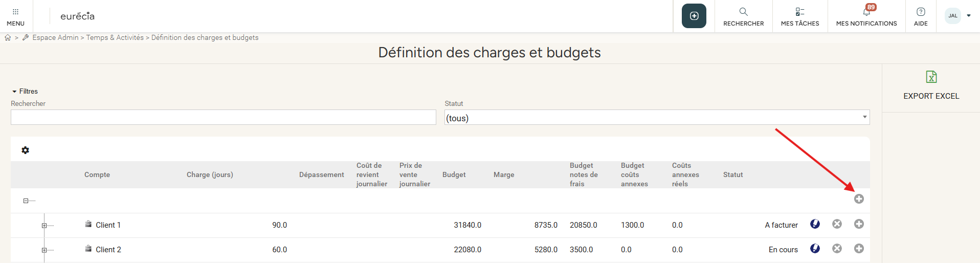This screenshot has height=263, width=980.
Task: Click the root row add plus icon
Action: coord(859,199)
